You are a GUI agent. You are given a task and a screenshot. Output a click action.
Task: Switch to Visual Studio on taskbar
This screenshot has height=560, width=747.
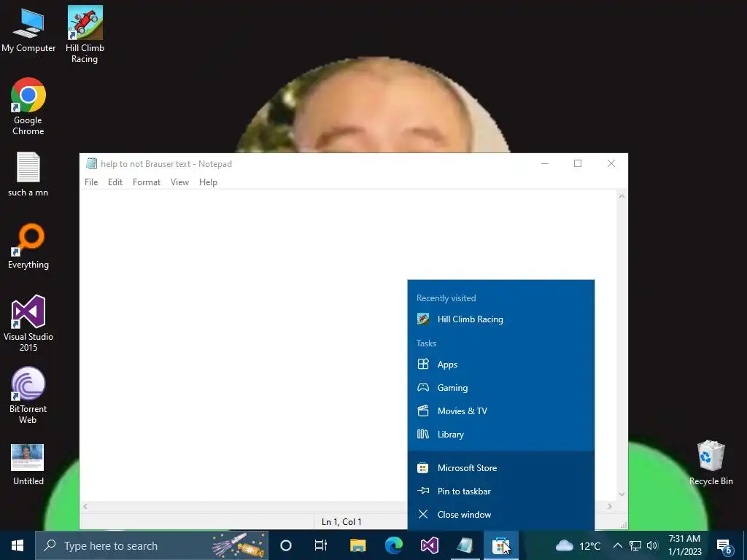(x=429, y=545)
